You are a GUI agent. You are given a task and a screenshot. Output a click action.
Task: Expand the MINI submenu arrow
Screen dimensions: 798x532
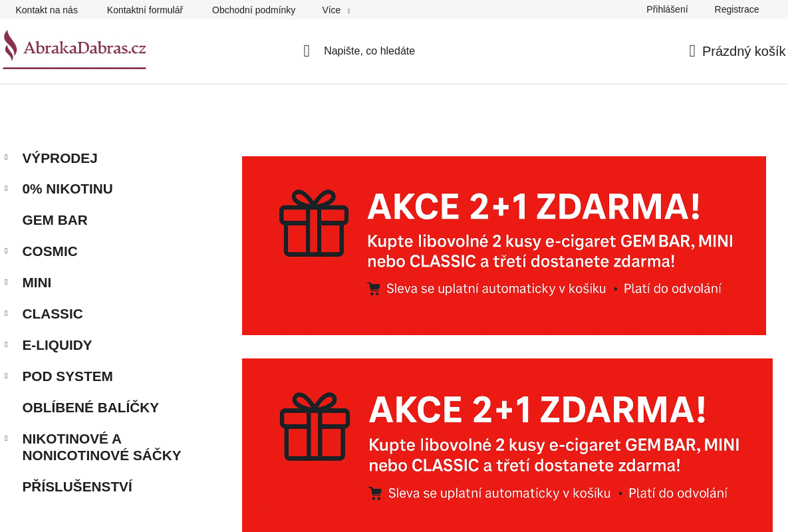point(6,282)
